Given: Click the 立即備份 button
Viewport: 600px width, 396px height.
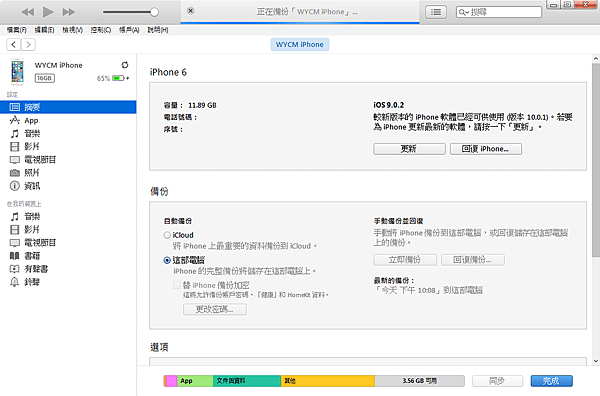Looking at the screenshot, I should tap(405, 260).
